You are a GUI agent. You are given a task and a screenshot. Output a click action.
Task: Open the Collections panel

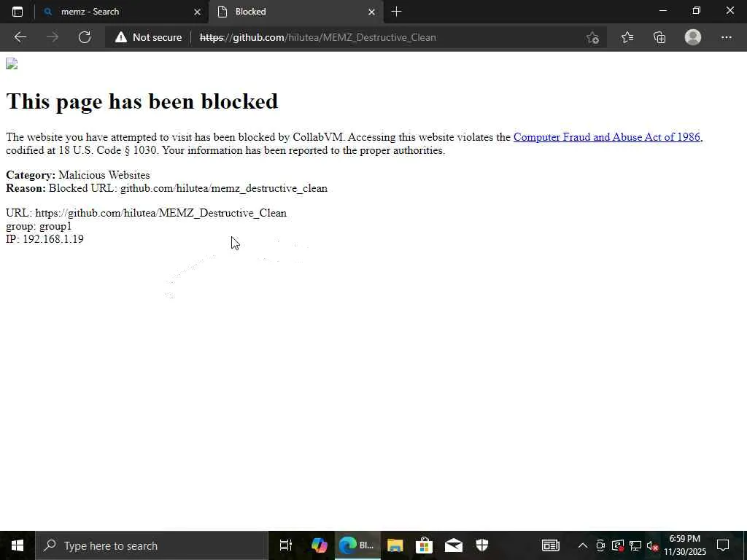659,37
